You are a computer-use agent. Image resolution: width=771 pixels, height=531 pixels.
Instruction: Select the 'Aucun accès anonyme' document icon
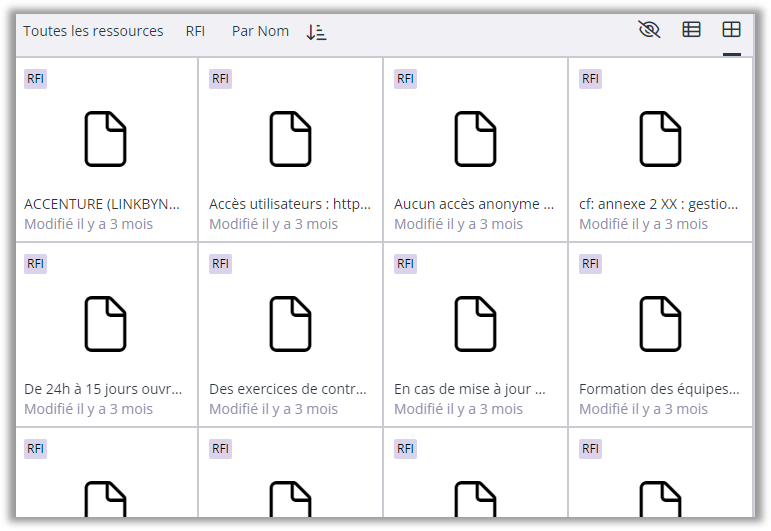pyautogui.click(x=475, y=138)
